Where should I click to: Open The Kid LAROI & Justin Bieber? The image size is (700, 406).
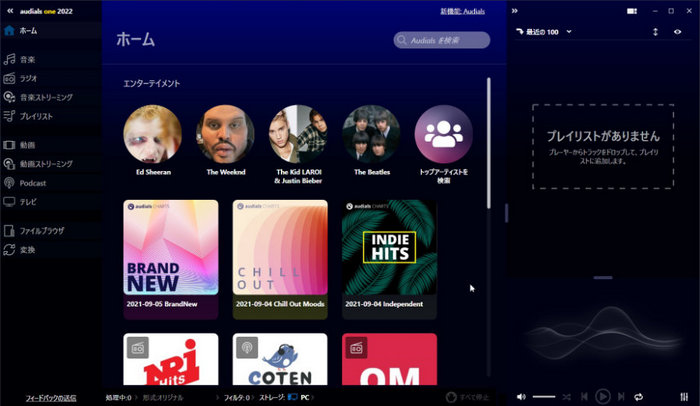[298, 134]
